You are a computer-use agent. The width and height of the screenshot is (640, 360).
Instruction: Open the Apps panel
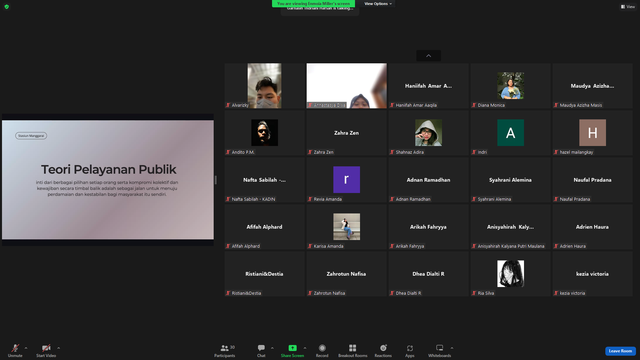(410, 350)
